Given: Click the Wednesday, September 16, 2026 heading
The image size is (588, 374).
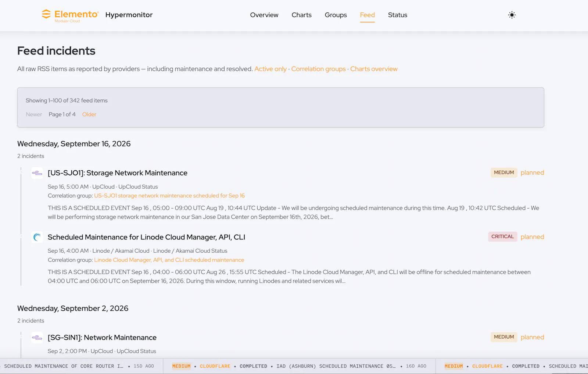Looking at the screenshot, I should (x=74, y=144).
